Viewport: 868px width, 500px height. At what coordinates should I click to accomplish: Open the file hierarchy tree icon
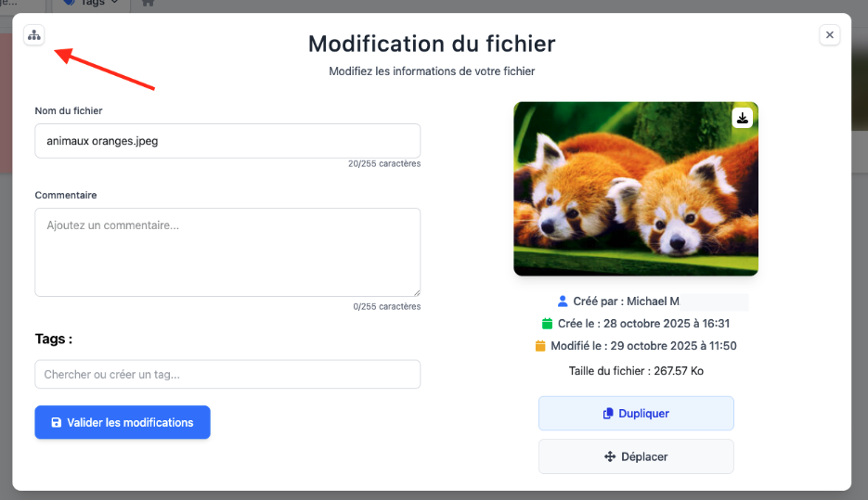[x=34, y=35]
